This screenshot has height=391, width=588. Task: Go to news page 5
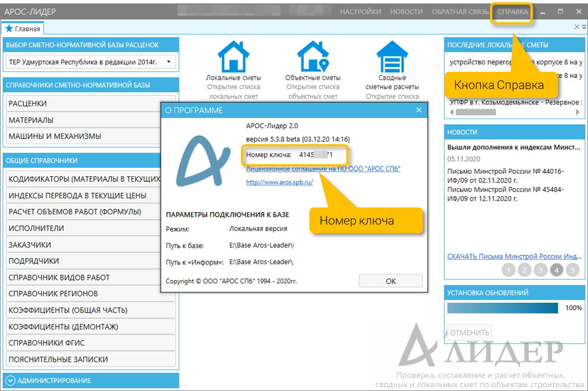tap(573, 270)
